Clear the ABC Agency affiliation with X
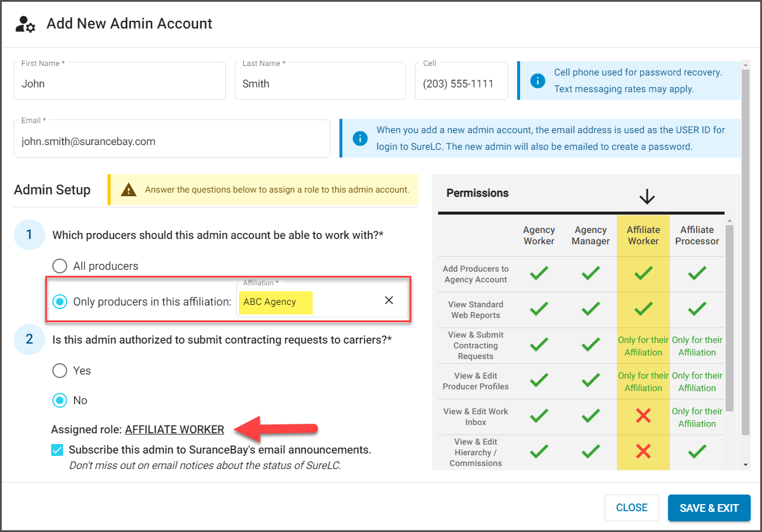The height and width of the screenshot is (532, 762). (x=389, y=300)
